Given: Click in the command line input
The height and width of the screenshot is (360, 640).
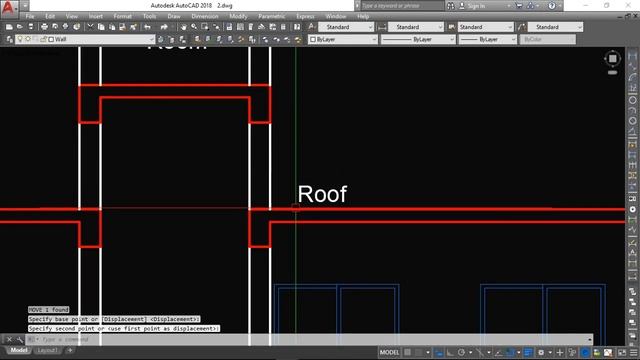Looking at the screenshot, I should pos(310,339).
